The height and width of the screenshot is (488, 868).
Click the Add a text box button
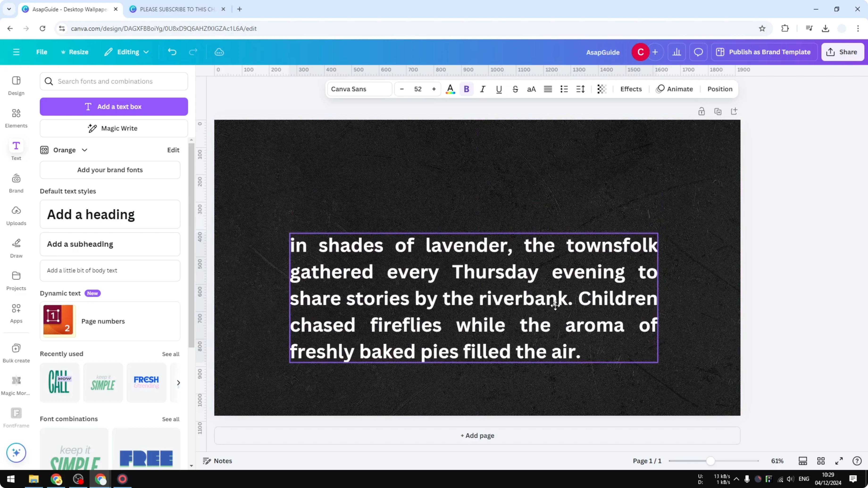point(114,106)
